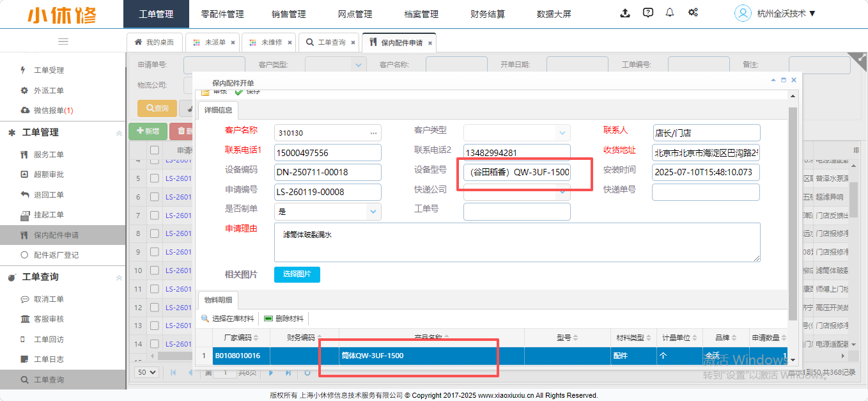Toggle the select-all checkbox in table header
The image size is (868, 401).
[154, 150]
